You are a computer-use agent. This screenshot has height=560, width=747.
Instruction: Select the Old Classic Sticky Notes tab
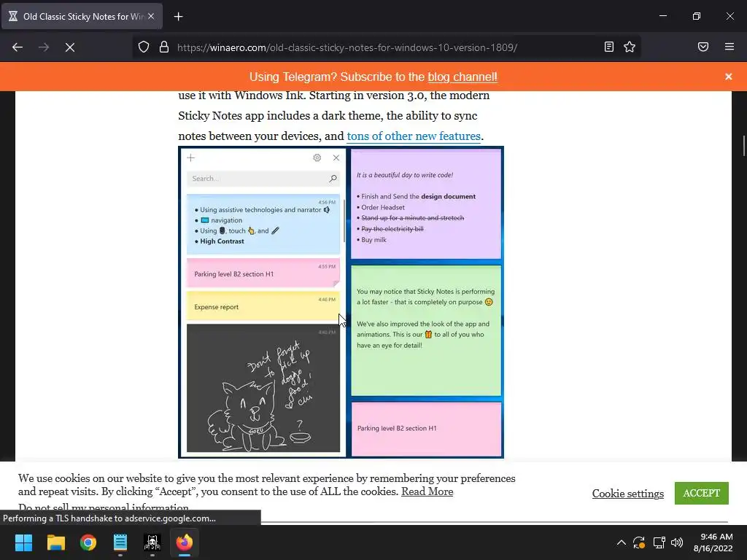(82, 16)
